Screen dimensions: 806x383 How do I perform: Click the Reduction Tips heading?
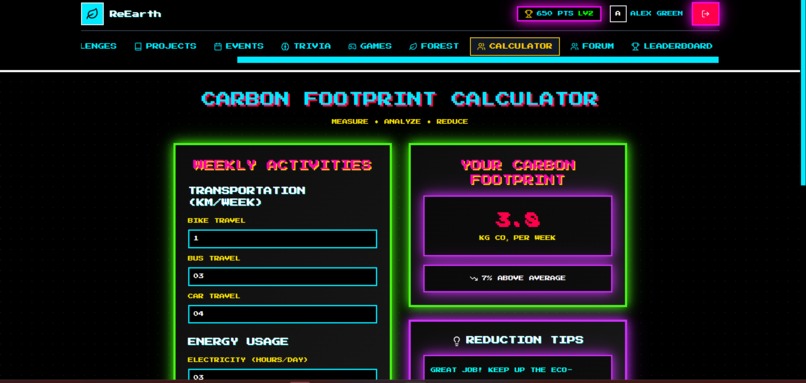(x=524, y=340)
